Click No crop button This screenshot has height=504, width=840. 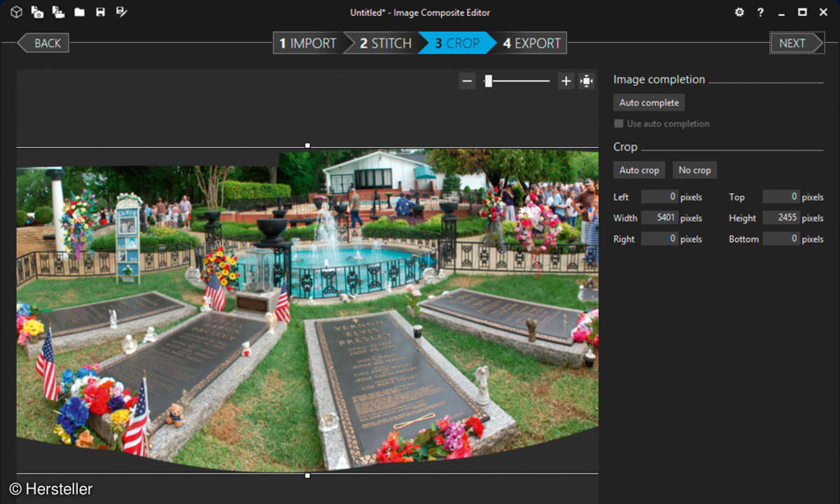pyautogui.click(x=694, y=170)
